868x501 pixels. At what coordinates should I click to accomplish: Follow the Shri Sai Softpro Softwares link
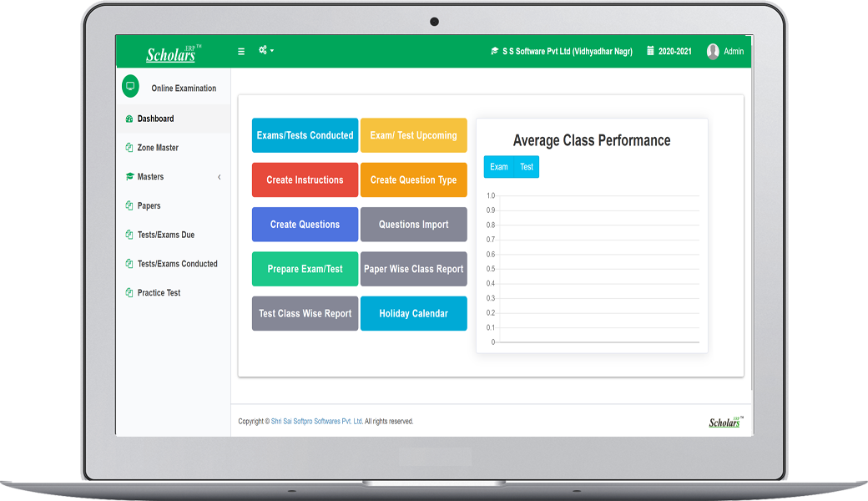(316, 422)
